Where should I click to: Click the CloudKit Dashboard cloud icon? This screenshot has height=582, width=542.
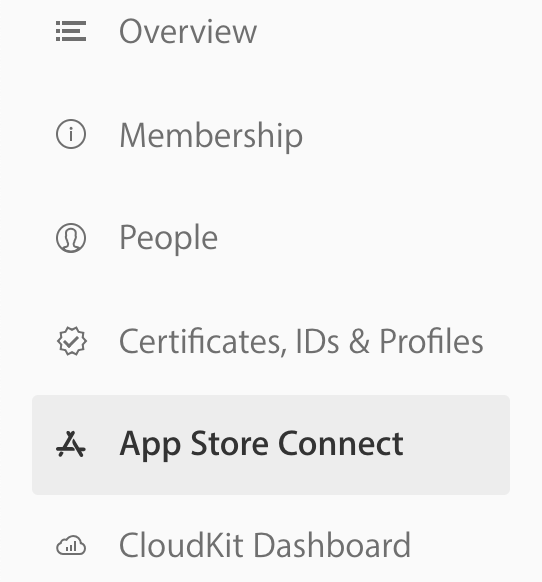pyautogui.click(x=71, y=545)
